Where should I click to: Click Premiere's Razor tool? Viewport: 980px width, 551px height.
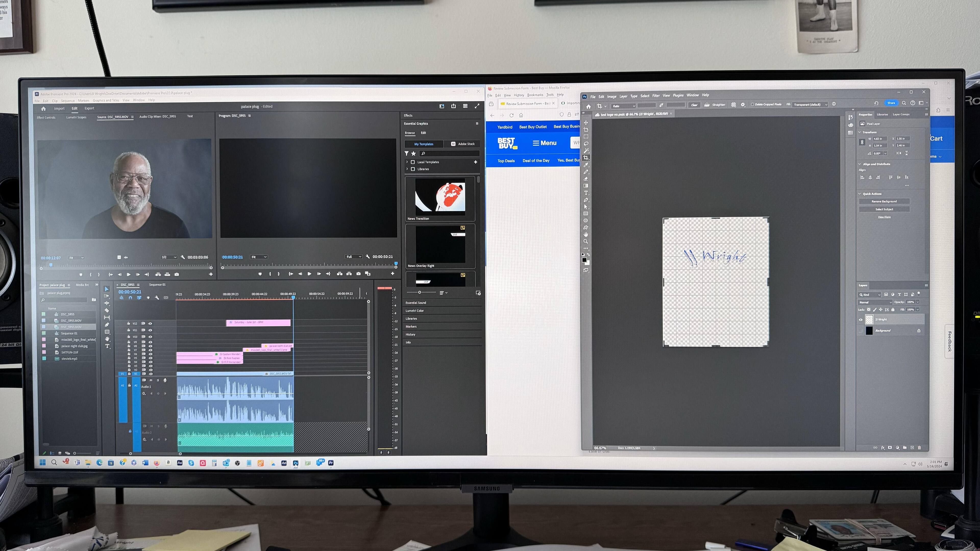107,310
